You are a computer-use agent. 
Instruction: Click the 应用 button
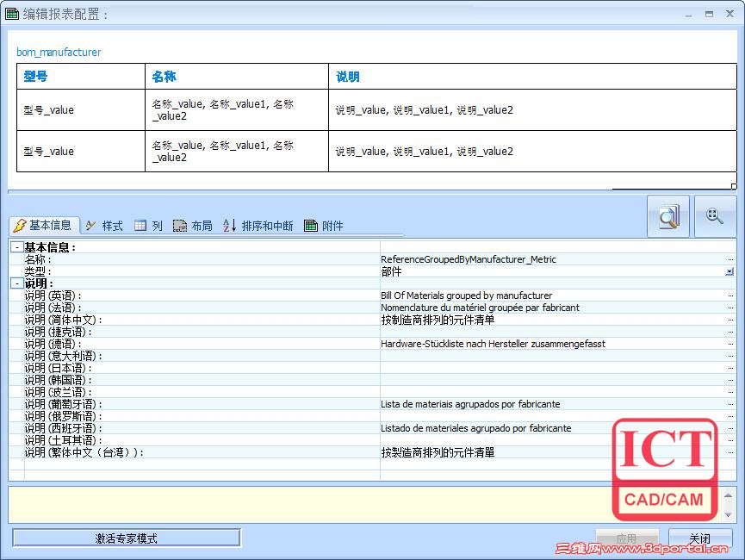(x=627, y=538)
